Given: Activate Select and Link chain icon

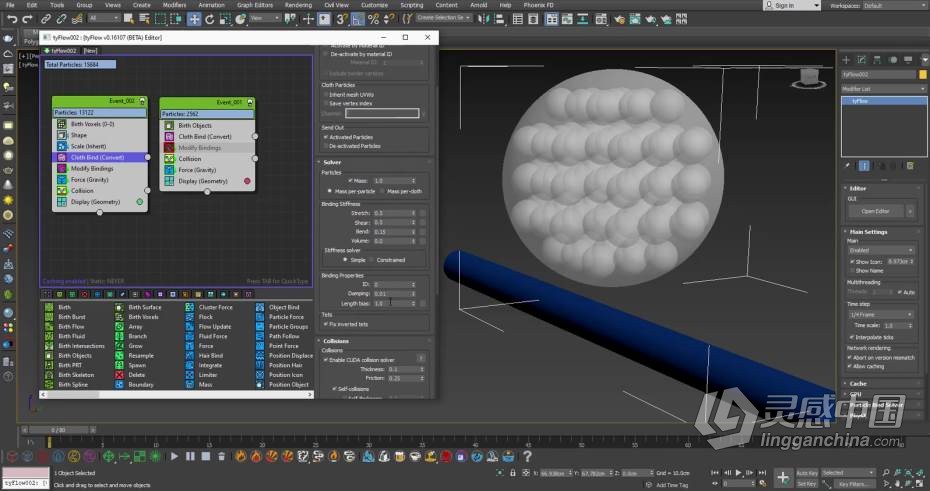Looking at the screenshot, I should point(46,19).
